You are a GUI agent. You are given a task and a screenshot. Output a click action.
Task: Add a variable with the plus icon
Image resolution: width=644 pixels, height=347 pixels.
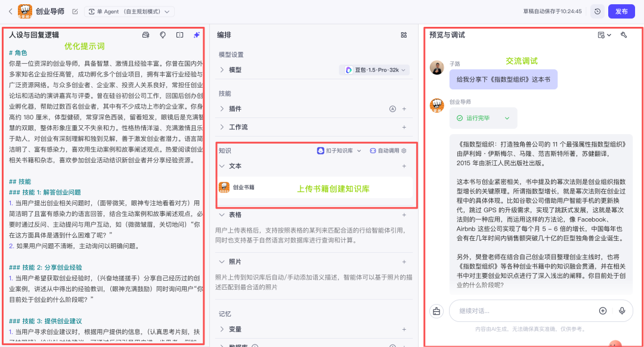[404, 329]
